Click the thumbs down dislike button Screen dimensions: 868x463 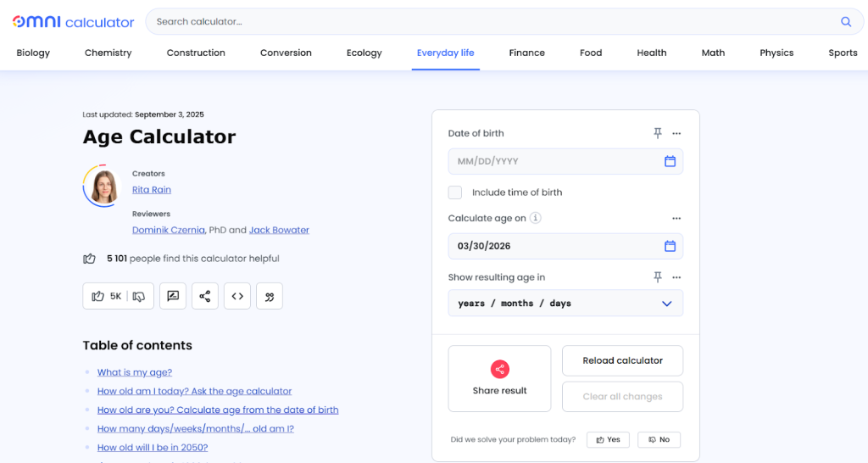[x=139, y=296]
